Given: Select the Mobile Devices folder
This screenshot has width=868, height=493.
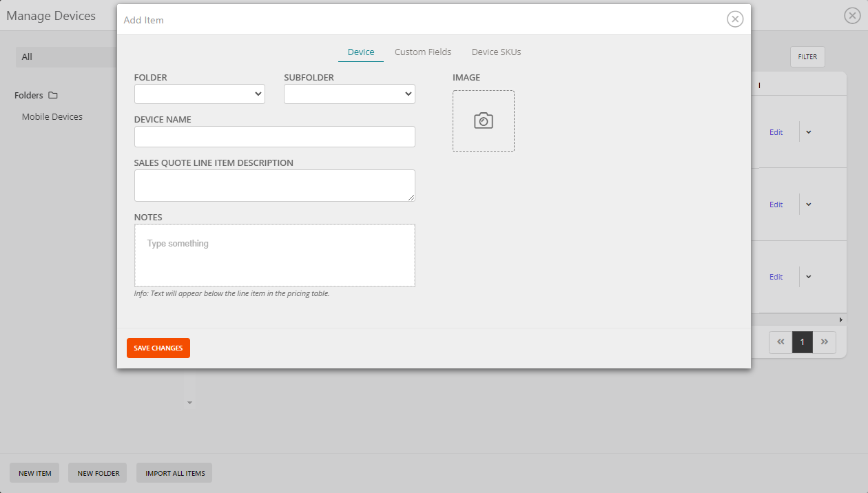Looking at the screenshot, I should tap(52, 117).
